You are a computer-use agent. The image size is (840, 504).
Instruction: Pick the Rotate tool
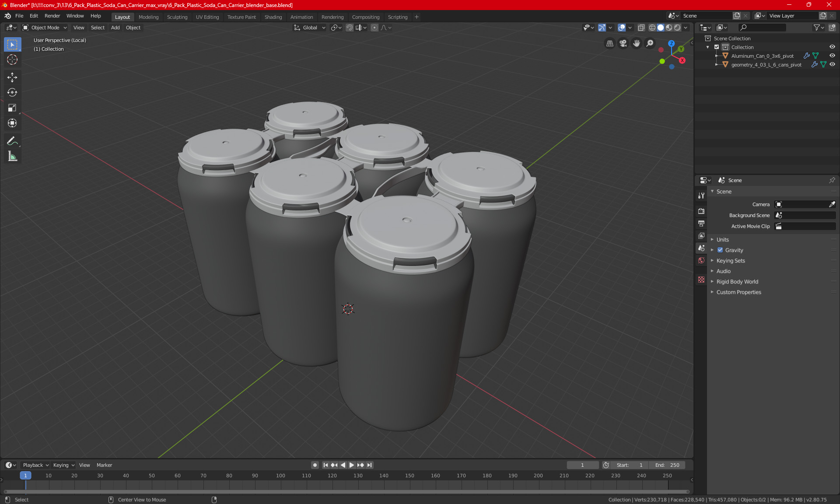(12, 92)
